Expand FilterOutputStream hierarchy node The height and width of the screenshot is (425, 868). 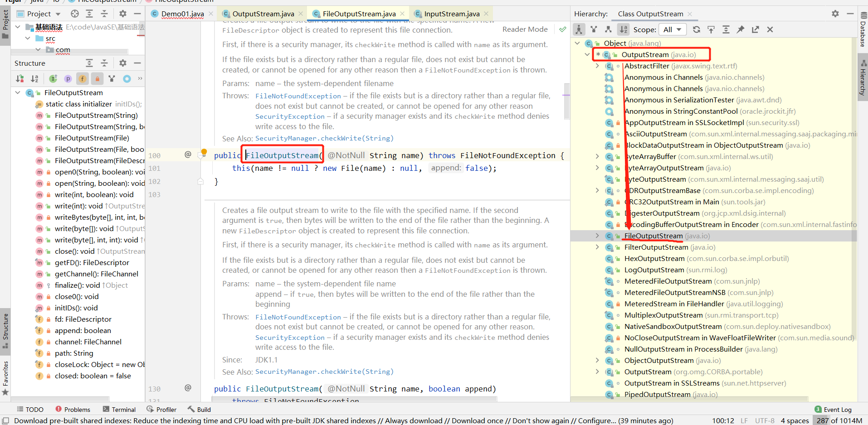coord(597,247)
